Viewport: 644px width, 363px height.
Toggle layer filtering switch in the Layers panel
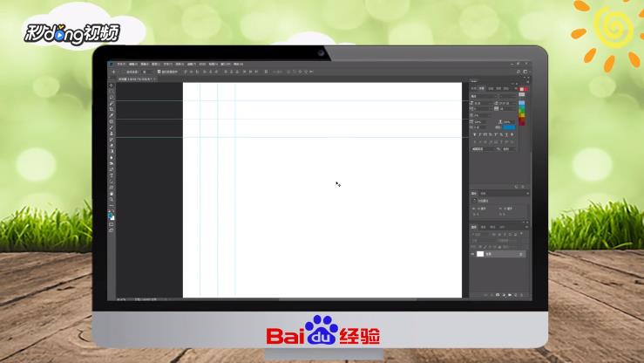[521, 234]
